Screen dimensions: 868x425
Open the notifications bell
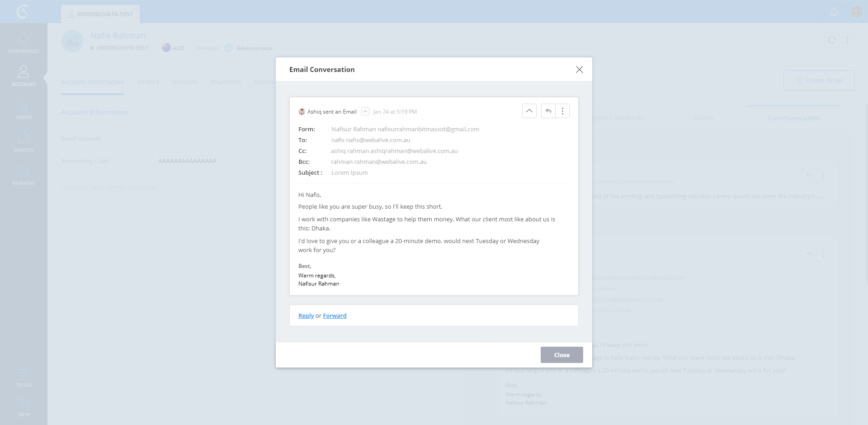click(834, 12)
